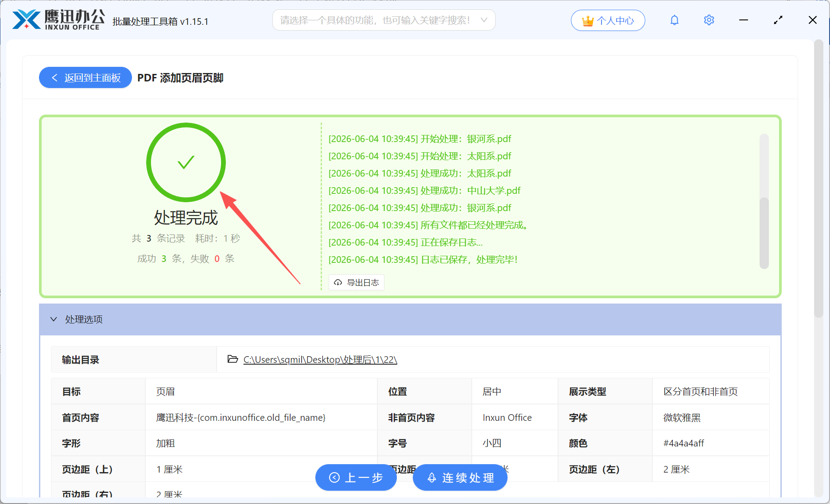Image resolution: width=830 pixels, height=504 pixels.
Task: Export the log with 导出日志
Action: tap(357, 282)
